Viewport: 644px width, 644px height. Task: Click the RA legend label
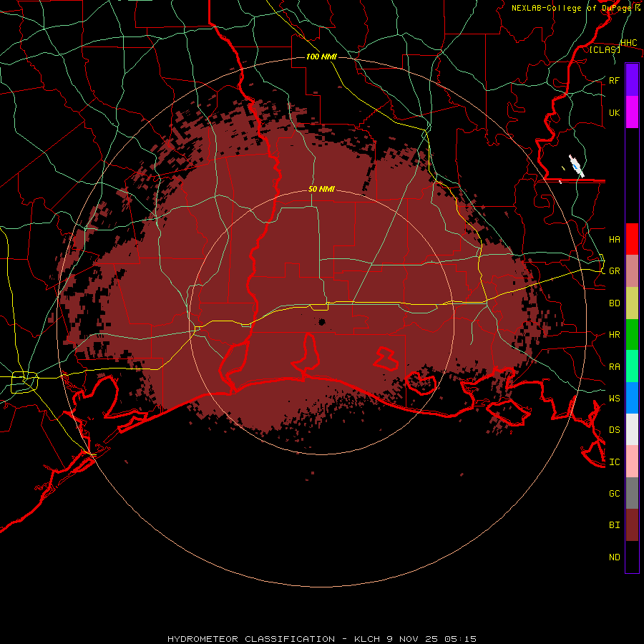coord(614,366)
